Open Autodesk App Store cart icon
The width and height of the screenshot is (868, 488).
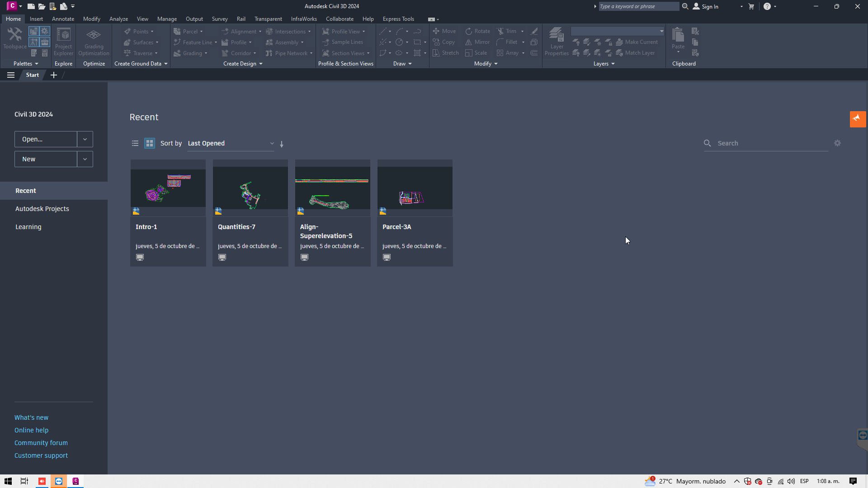751,6
